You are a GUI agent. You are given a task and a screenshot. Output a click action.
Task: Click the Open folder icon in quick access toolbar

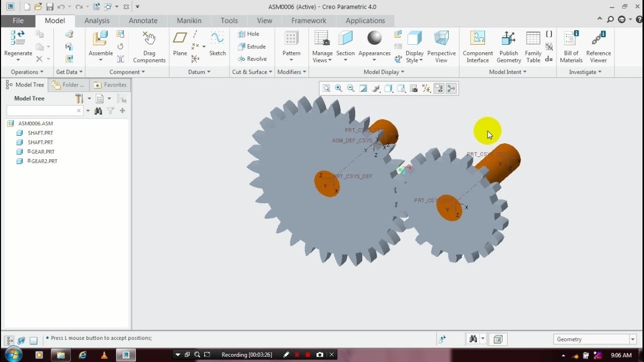point(38,7)
